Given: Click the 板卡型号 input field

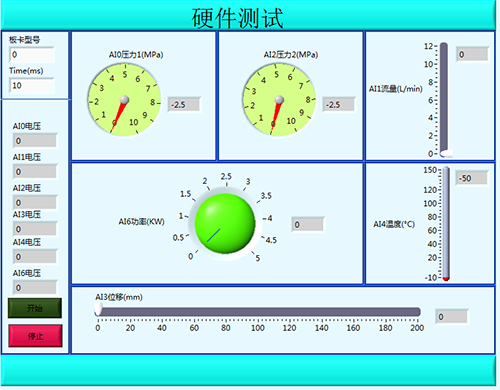Looking at the screenshot, I should pos(32,55).
